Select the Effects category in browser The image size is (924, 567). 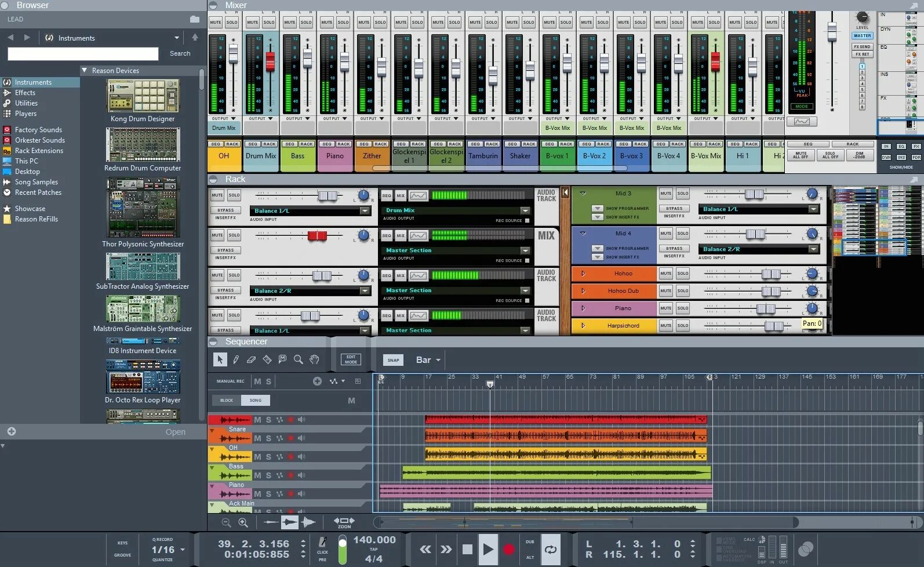tap(25, 93)
